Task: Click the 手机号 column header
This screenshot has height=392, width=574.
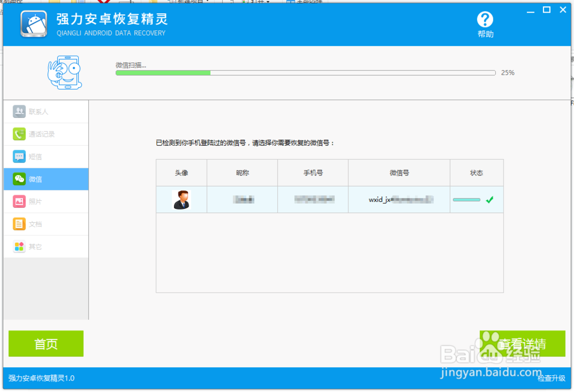Action: pos(313,173)
